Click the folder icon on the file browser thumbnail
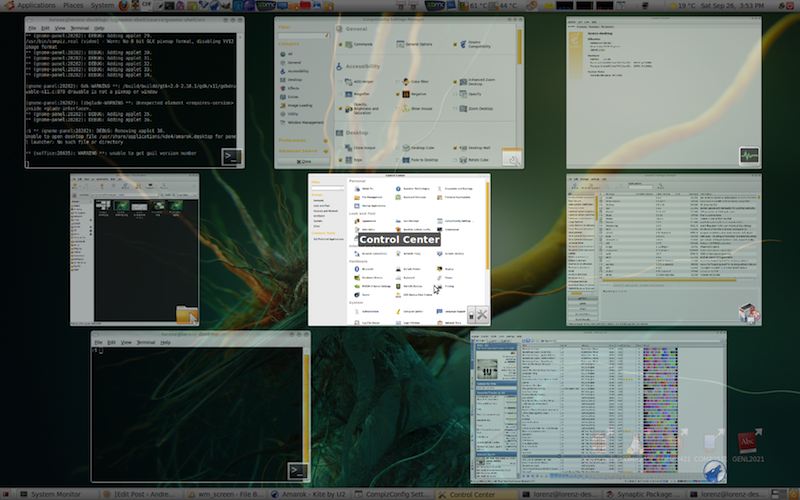 click(x=186, y=315)
